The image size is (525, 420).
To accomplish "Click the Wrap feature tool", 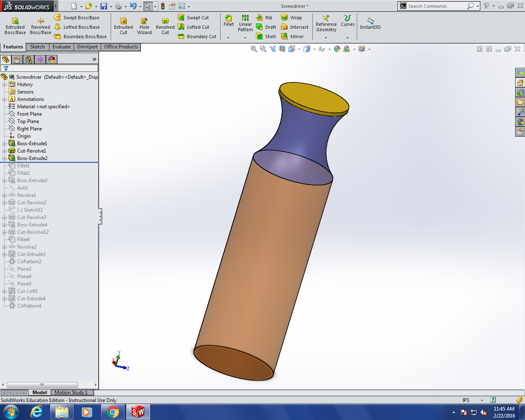I will tap(291, 18).
